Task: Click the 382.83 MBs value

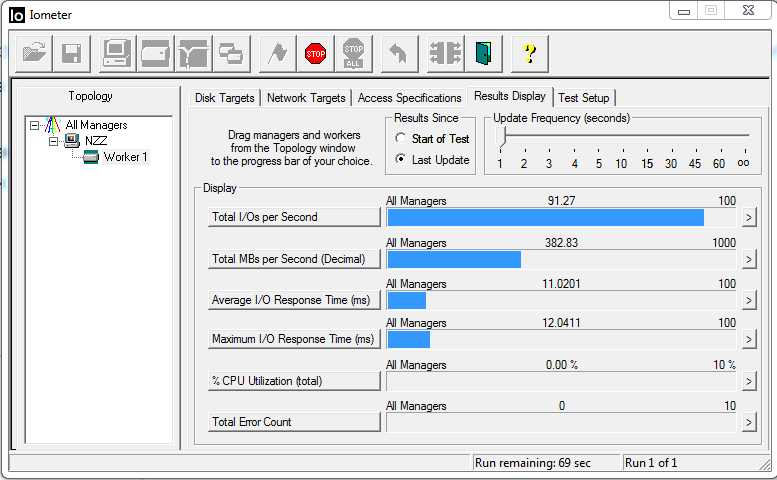Action: point(561,243)
